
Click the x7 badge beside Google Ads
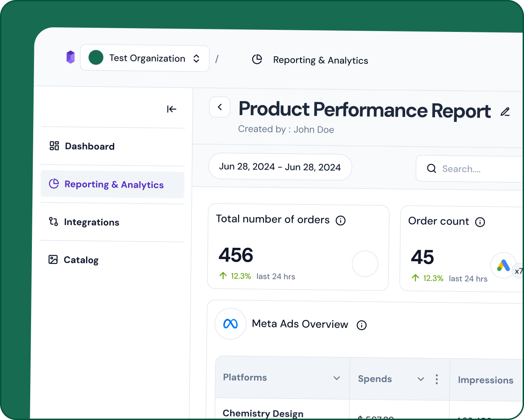519,271
